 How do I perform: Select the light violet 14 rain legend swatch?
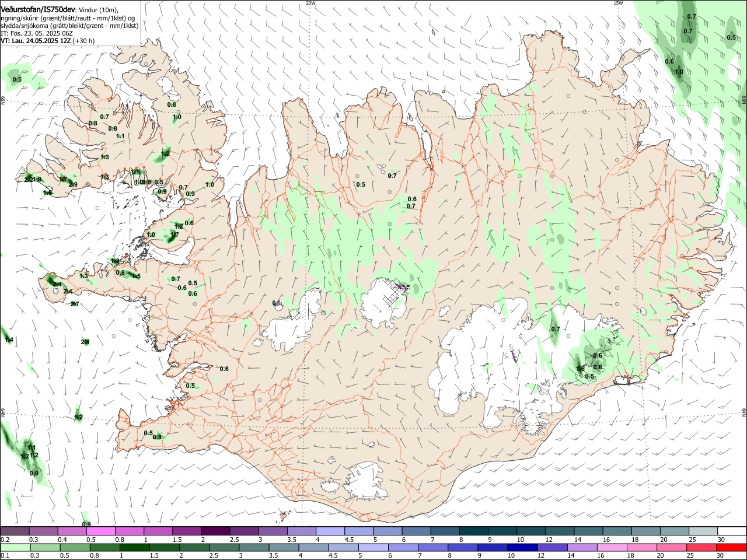582,548
